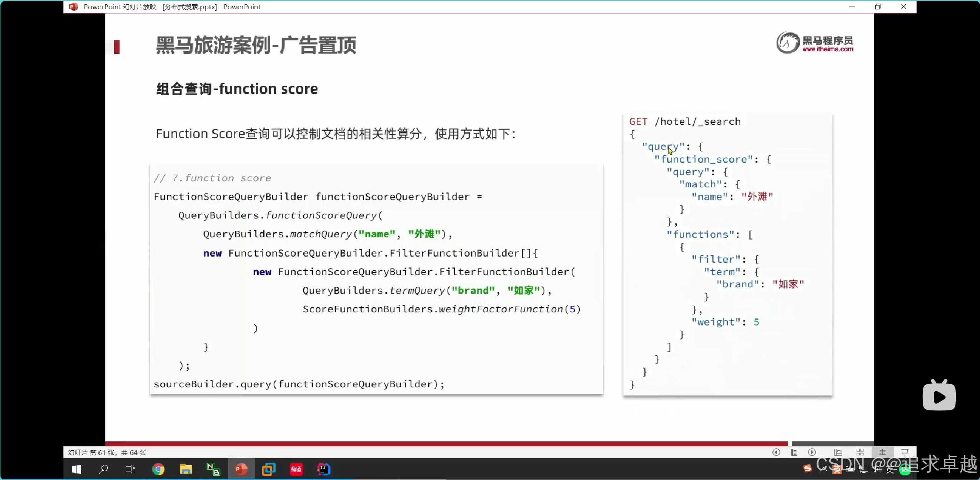980x480 pixels.
Task: Open taskbar search magnifier
Action: (x=103, y=469)
